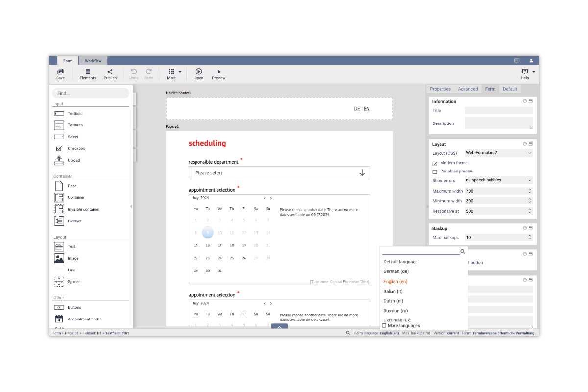Select the Spacer layout element icon

pyautogui.click(x=59, y=282)
